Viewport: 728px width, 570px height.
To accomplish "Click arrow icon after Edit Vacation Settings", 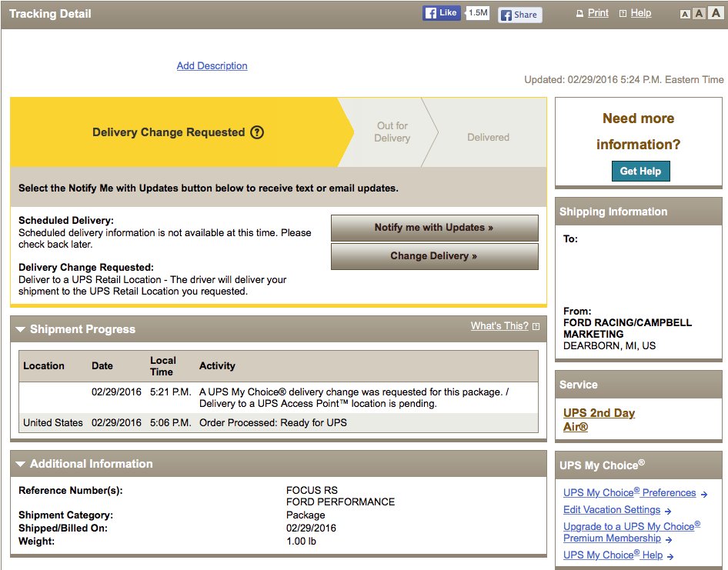I will pyautogui.click(x=668, y=512).
